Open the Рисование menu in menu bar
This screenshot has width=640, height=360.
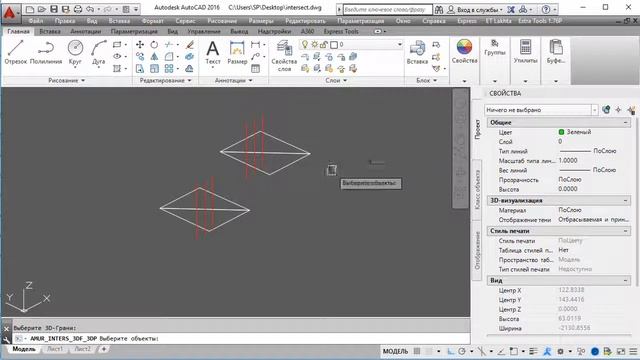222,21
